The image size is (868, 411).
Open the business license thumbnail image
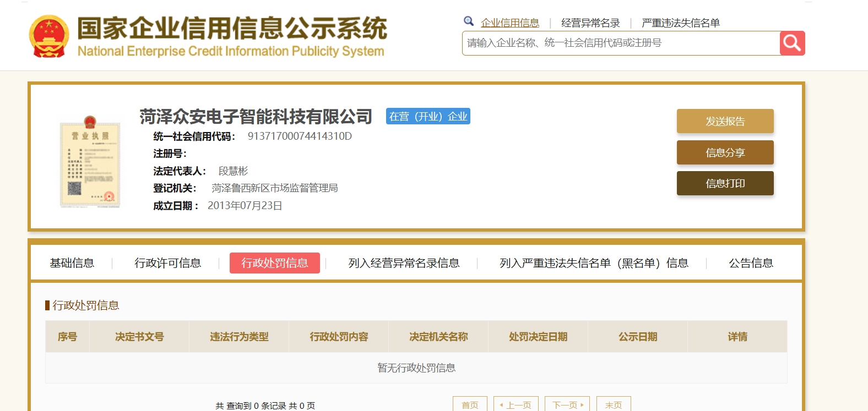pyautogui.click(x=90, y=161)
